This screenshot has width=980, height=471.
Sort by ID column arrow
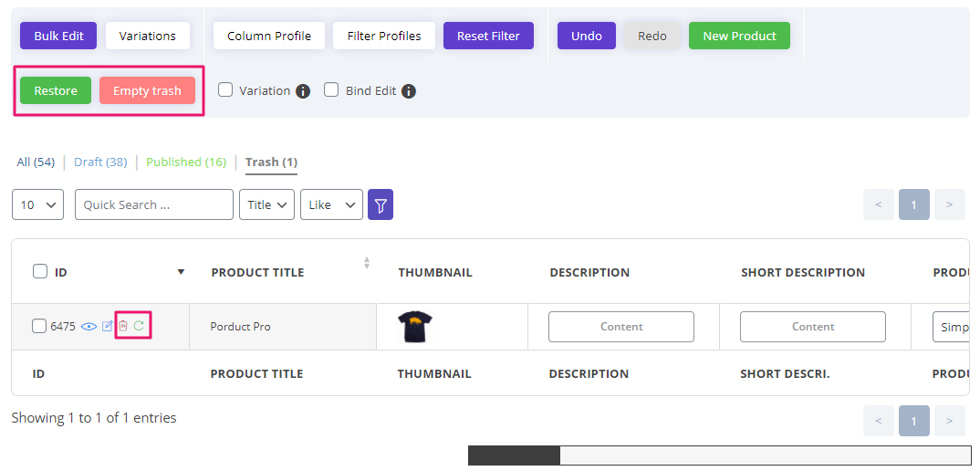(x=182, y=272)
